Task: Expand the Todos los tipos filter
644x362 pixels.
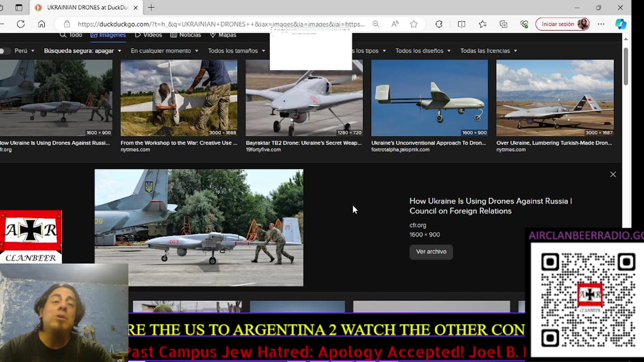Action: [x=369, y=51]
